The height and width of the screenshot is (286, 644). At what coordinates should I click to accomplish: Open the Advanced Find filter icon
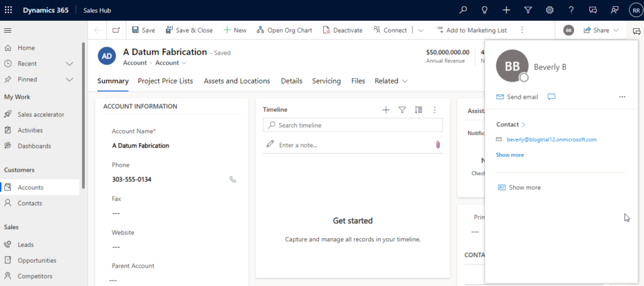(528, 10)
